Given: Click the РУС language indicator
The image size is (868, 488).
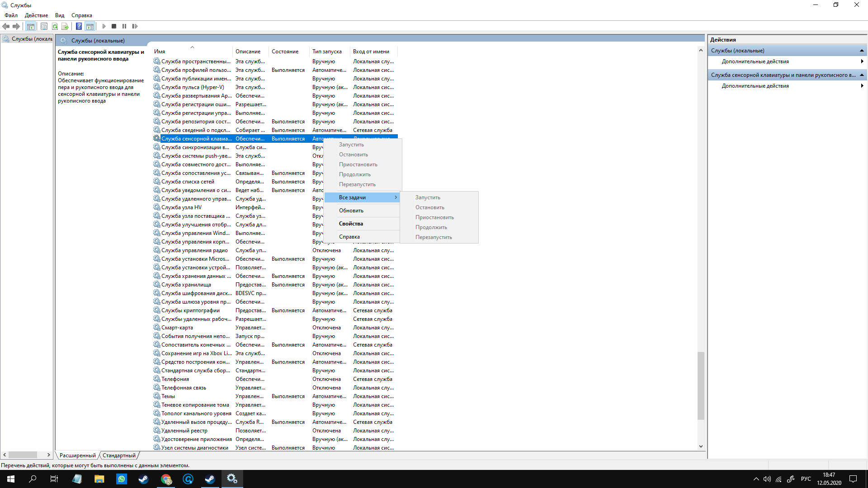Looking at the screenshot, I should click(806, 479).
